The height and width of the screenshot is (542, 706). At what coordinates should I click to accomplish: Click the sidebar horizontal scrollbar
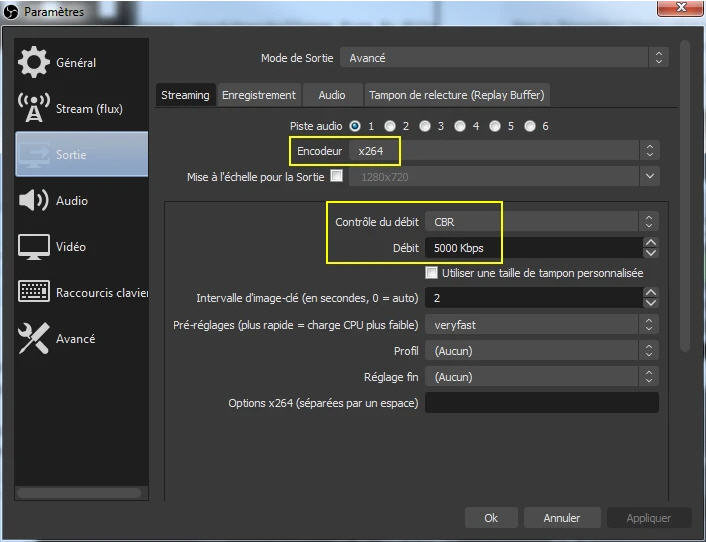click(79, 493)
